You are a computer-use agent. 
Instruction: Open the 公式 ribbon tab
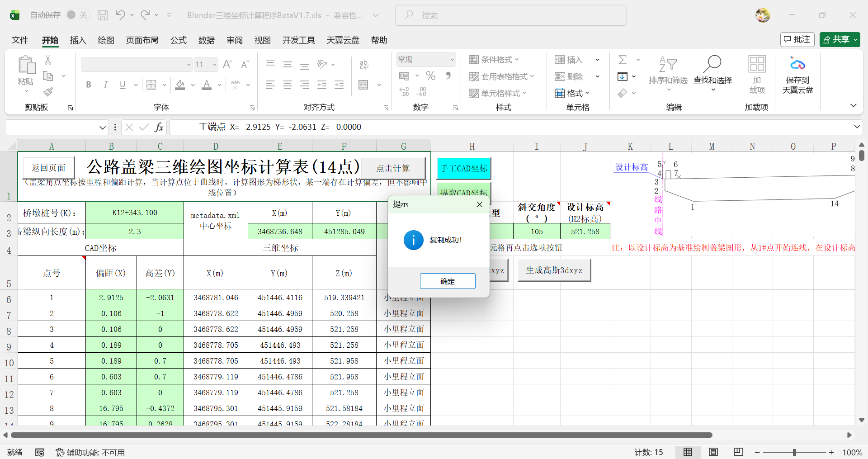(178, 40)
